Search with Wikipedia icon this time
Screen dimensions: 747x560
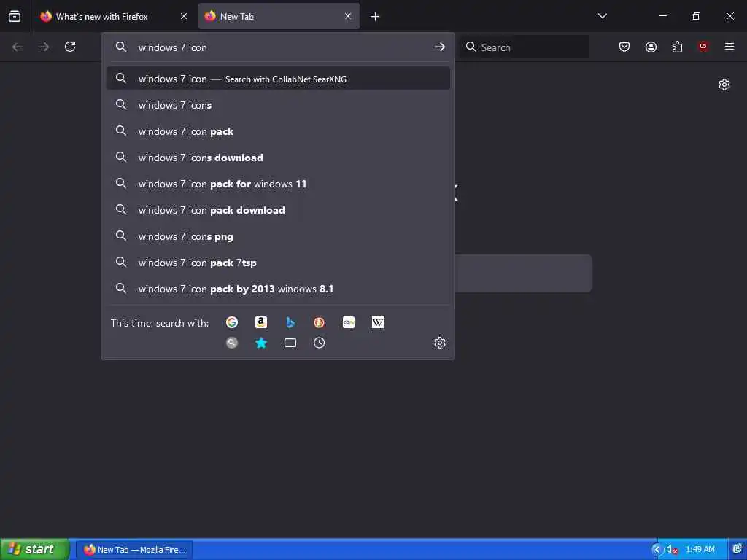click(x=377, y=322)
